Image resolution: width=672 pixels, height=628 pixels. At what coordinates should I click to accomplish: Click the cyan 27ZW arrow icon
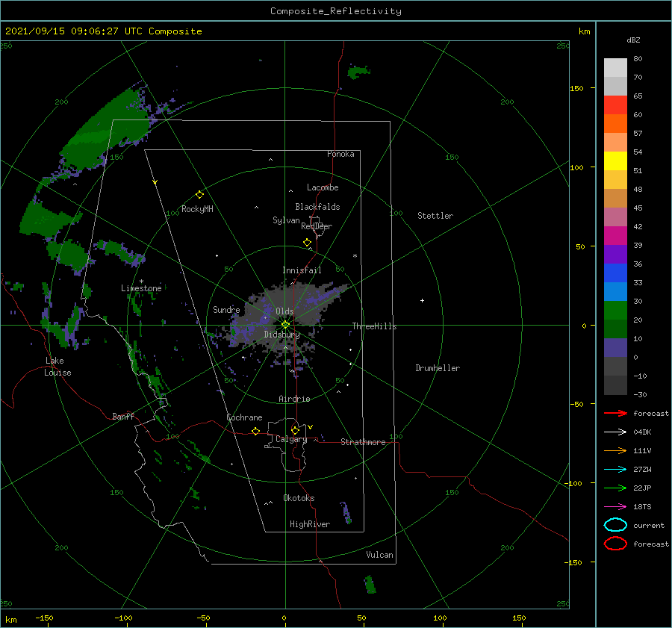pos(615,470)
